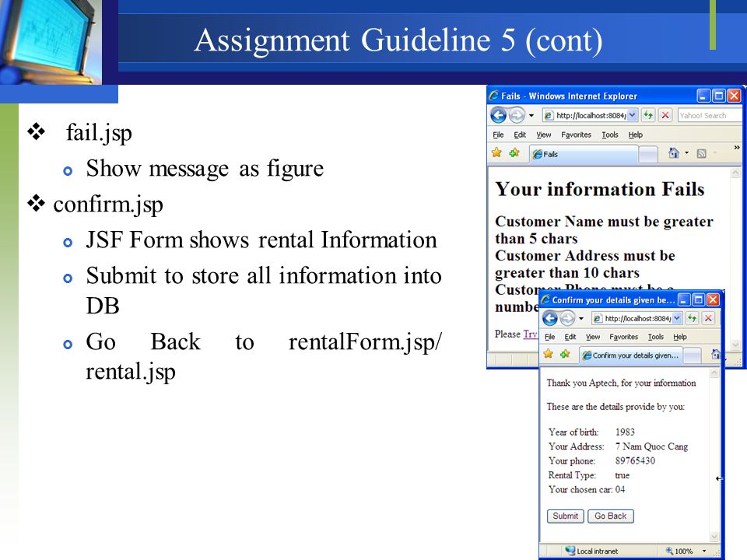Image resolution: width=747 pixels, height=560 pixels.
Task: Open Help menu in Fails window
Action: tap(636, 135)
